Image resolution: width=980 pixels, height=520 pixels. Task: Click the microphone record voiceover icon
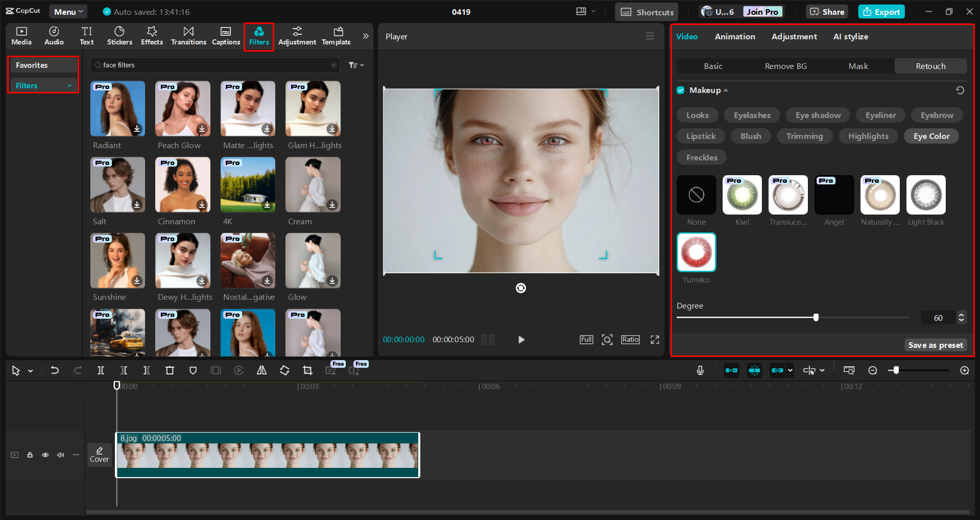pyautogui.click(x=700, y=370)
